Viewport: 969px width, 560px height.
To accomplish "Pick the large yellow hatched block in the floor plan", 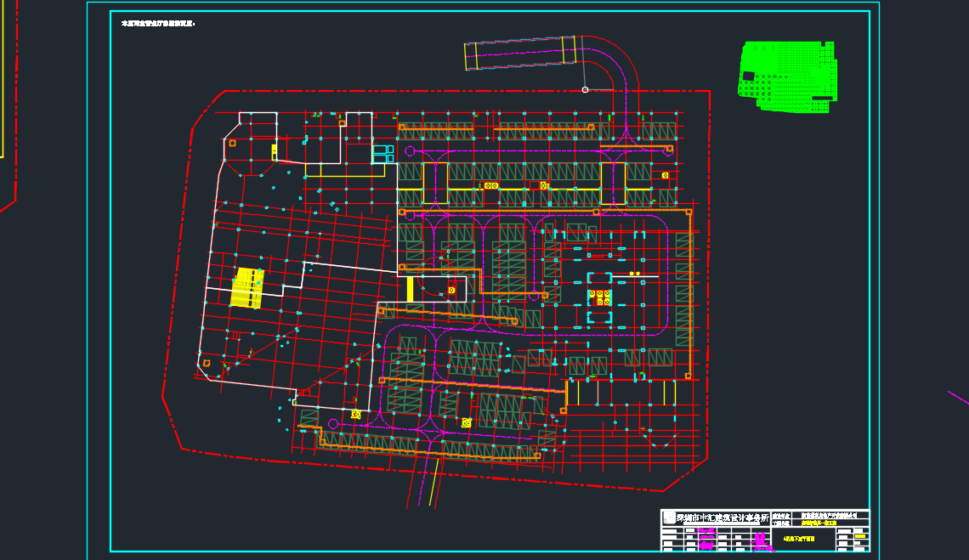I will (247, 287).
